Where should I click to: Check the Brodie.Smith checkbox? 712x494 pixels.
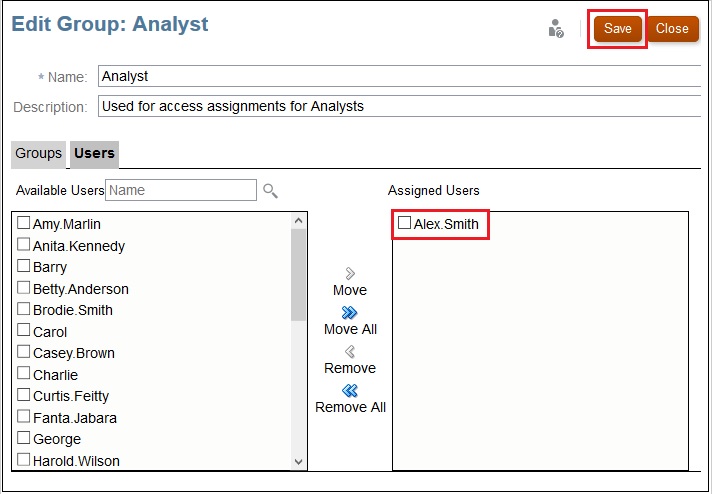(x=24, y=309)
